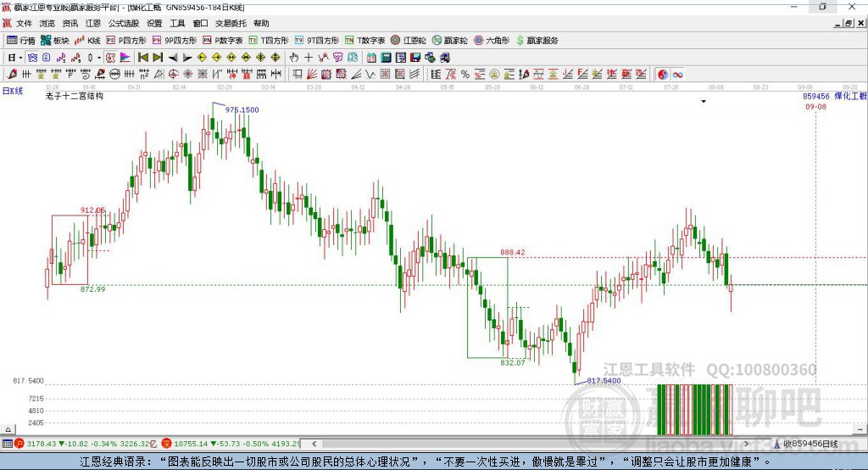This screenshot has height=470, width=868.
Task: Click the 赢家服务 toolbar button
Action: [x=537, y=41]
